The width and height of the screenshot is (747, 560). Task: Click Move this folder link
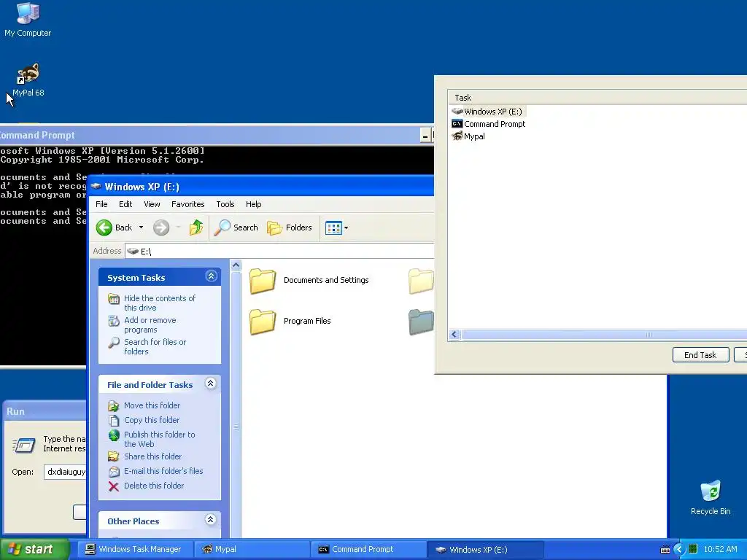click(152, 405)
